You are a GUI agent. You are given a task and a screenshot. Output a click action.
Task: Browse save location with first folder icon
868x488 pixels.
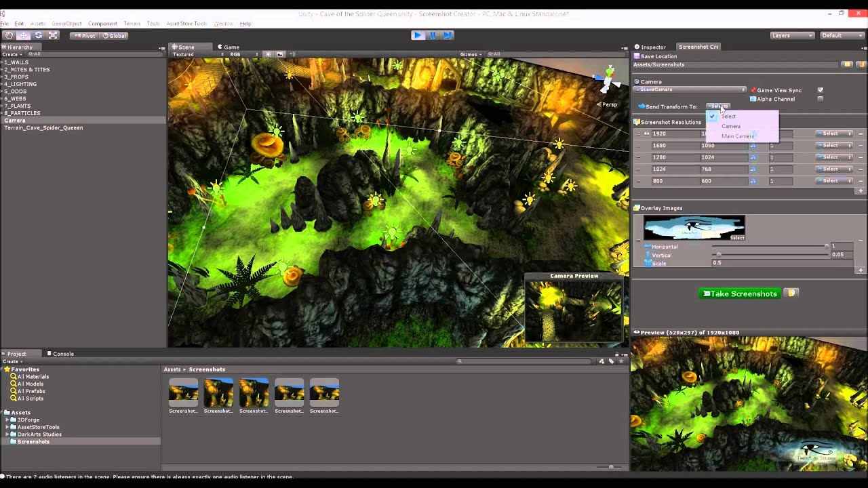click(847, 64)
